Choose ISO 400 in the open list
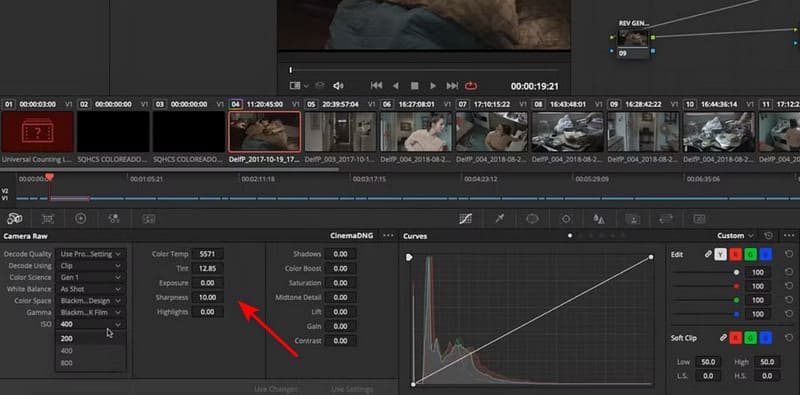This screenshot has width=800, height=395. pyautogui.click(x=90, y=351)
